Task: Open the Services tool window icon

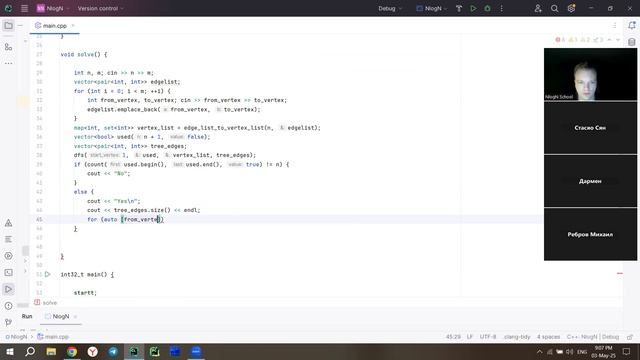Action: [8, 256]
